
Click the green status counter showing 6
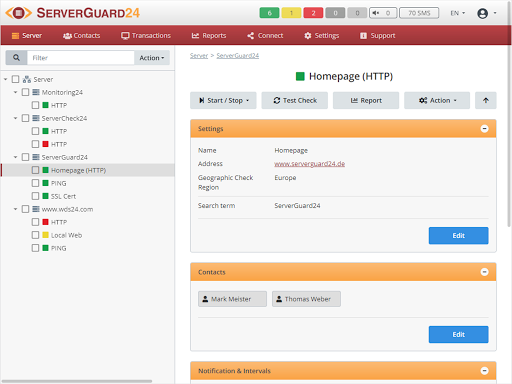[269, 13]
